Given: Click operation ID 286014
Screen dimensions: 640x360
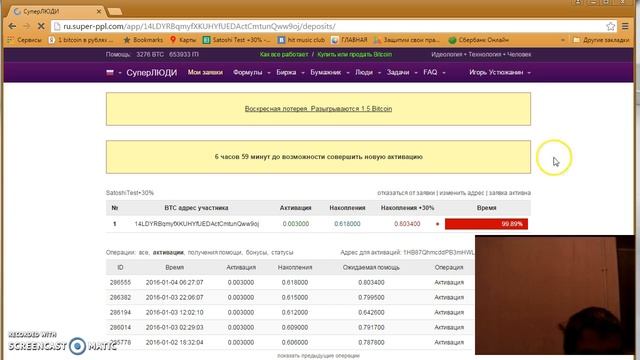Looking at the screenshot, I should pos(120,327).
